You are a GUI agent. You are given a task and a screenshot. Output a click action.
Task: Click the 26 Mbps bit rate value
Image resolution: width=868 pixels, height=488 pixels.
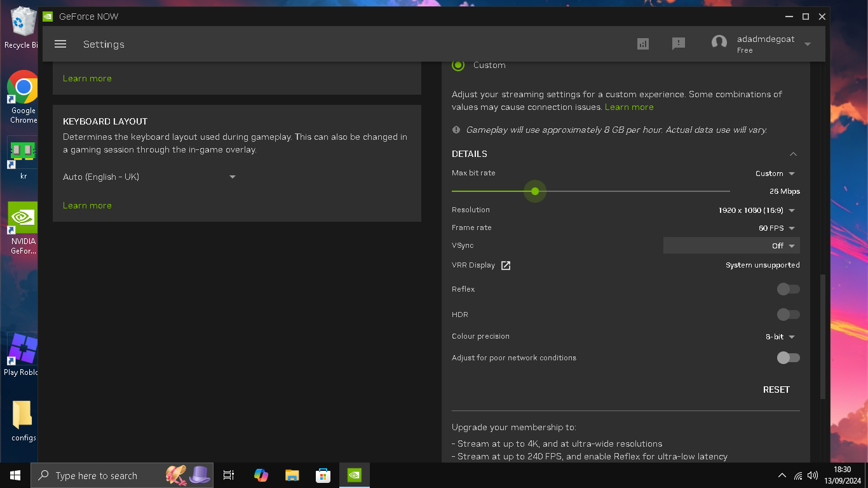point(785,191)
